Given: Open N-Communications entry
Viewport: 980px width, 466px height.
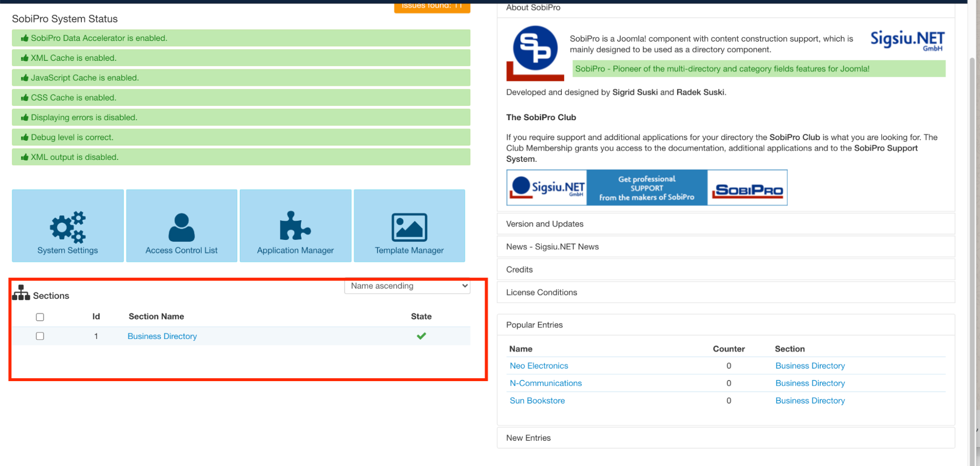Looking at the screenshot, I should point(546,383).
